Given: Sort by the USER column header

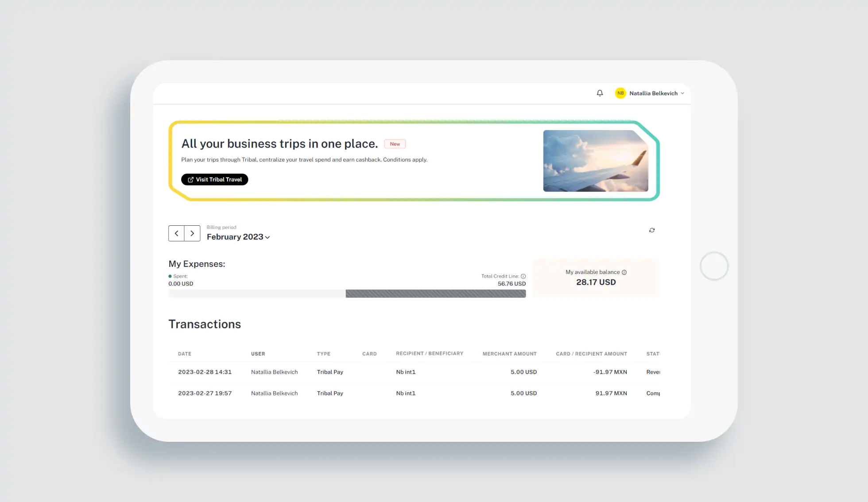Looking at the screenshot, I should (258, 354).
